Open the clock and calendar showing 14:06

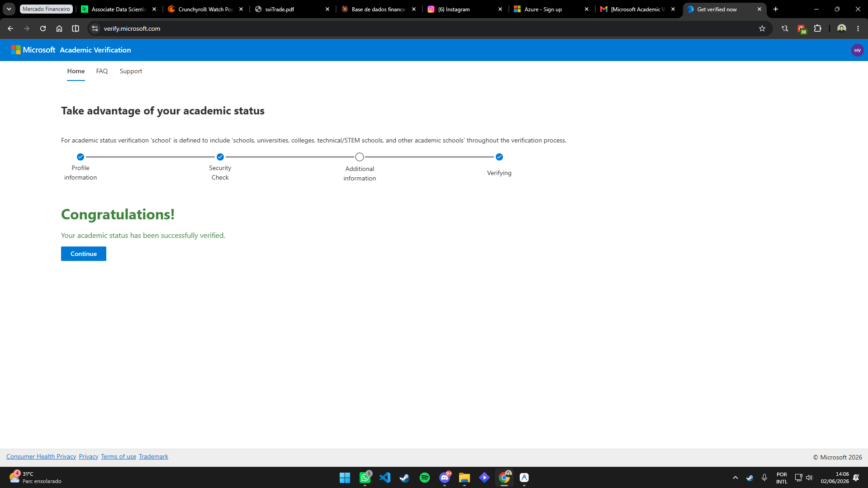tap(835, 478)
